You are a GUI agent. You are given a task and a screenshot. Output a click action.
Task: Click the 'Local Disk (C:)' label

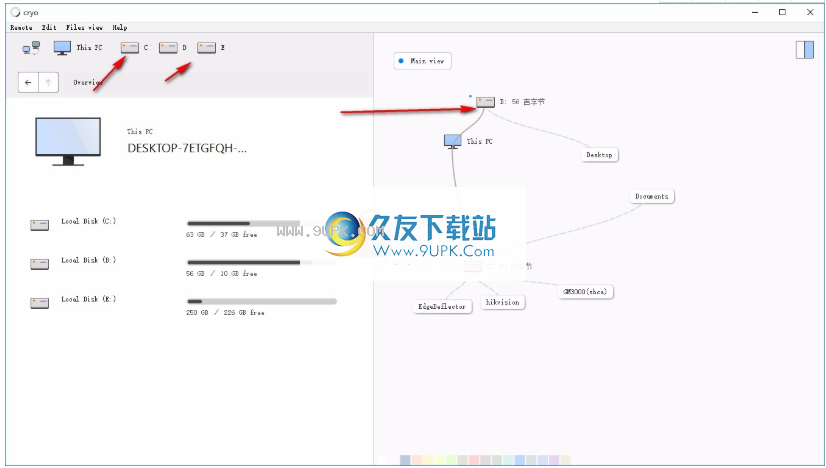[x=88, y=221]
